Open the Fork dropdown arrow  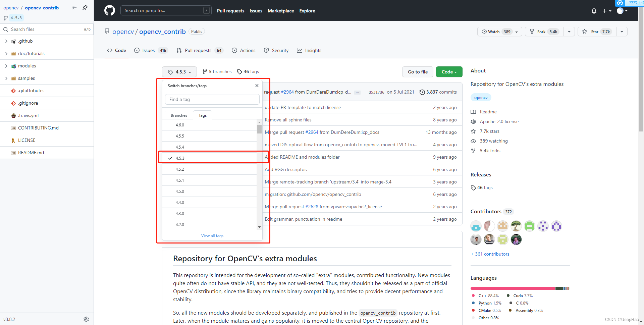(x=569, y=32)
